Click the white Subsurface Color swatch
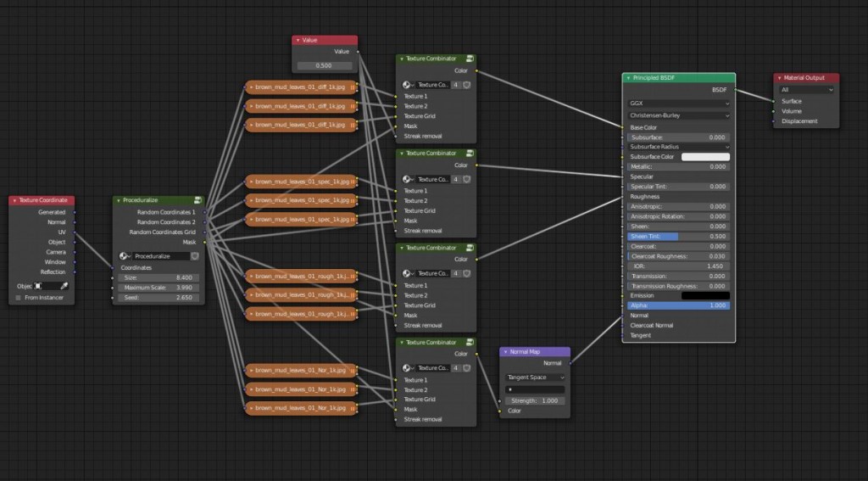868x481 pixels. click(x=705, y=157)
